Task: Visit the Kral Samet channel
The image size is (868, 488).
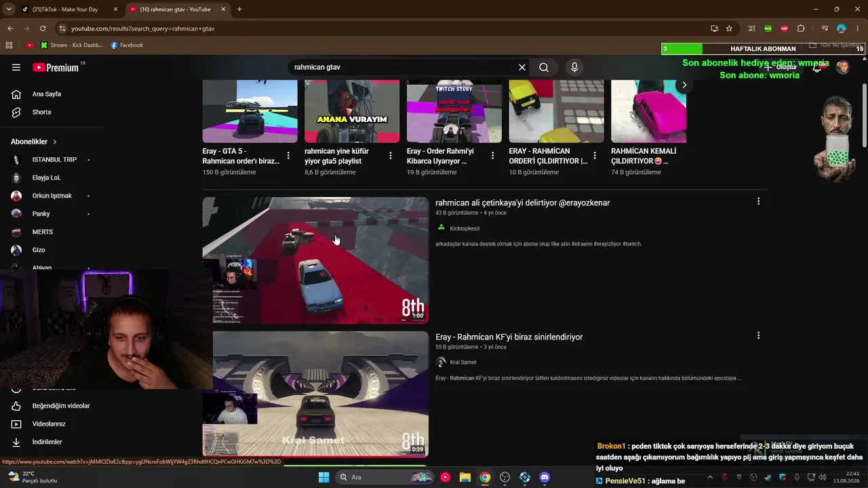Action: [x=463, y=363]
